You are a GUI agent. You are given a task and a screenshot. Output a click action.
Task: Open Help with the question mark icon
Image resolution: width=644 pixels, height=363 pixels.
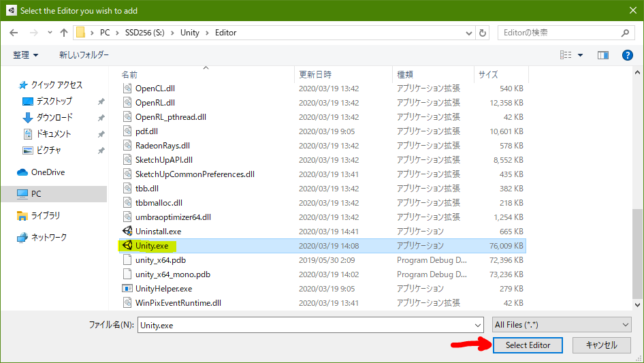coord(627,55)
